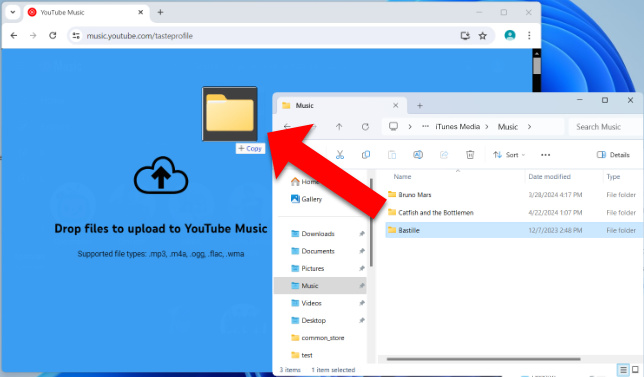This screenshot has width=644, height=377.
Task: Refresh the File Explorer view
Action: [365, 126]
